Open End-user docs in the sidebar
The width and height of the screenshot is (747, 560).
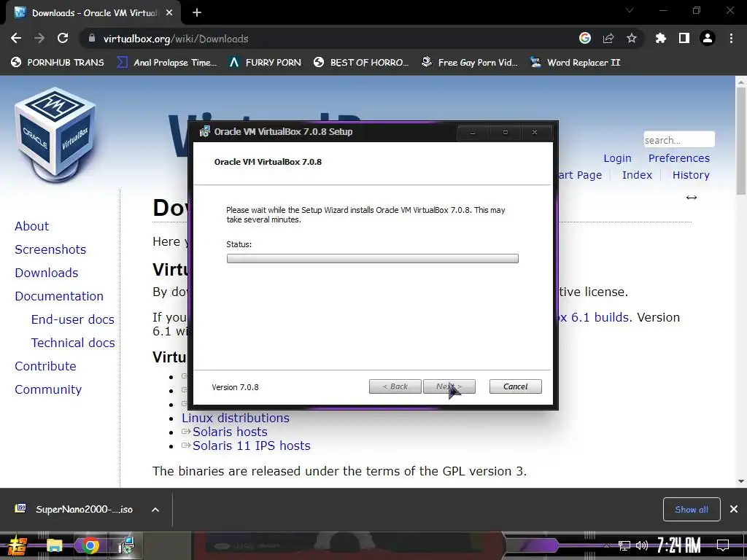click(x=73, y=319)
